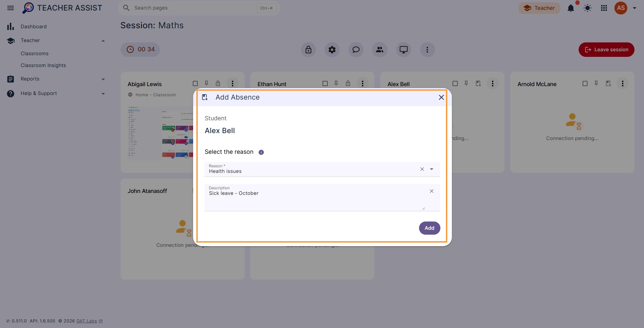Image resolution: width=644 pixels, height=328 pixels.
Task: Collapse the Teacher sidebar section
Action: pos(103,41)
